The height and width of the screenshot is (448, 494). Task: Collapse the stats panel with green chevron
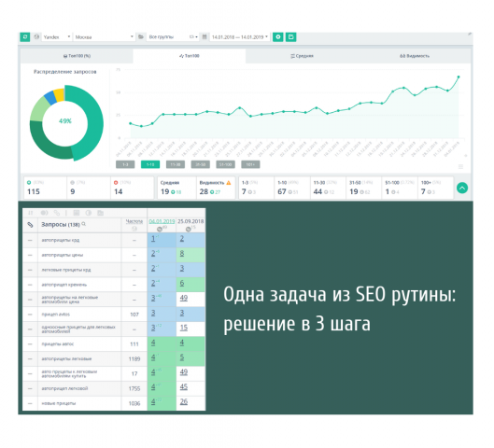462,188
